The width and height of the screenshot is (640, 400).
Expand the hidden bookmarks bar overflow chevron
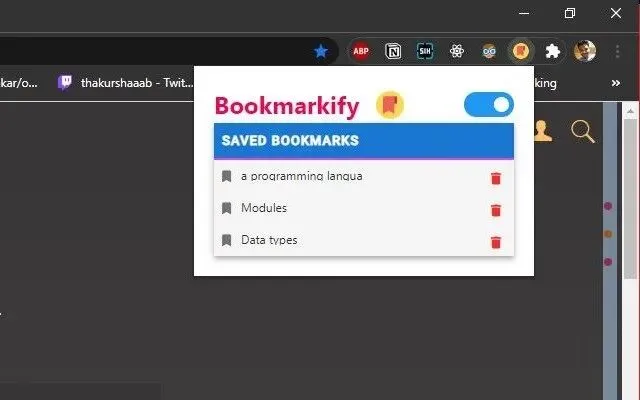[616, 83]
